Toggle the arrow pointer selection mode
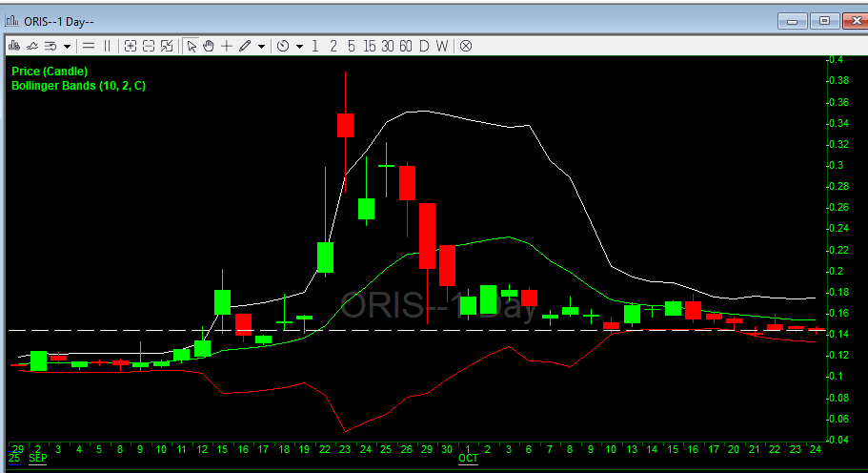 coord(191,45)
